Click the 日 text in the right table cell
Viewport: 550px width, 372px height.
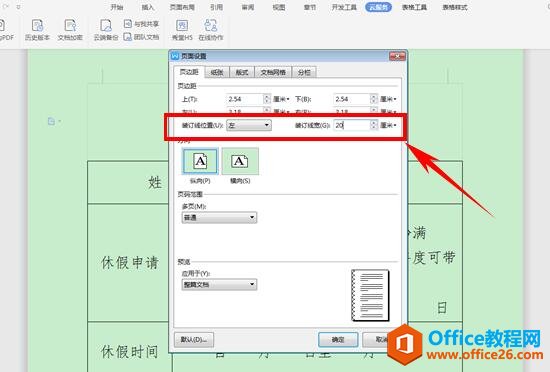pos(442,308)
